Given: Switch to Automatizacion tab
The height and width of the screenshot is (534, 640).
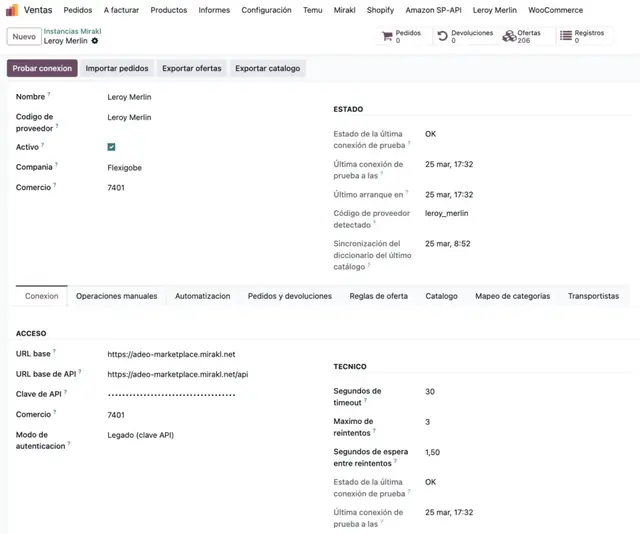Looking at the screenshot, I should pyautogui.click(x=202, y=296).
